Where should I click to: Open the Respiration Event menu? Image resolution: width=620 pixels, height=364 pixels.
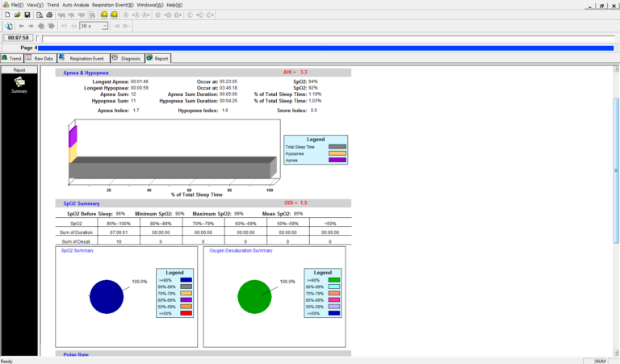click(112, 5)
